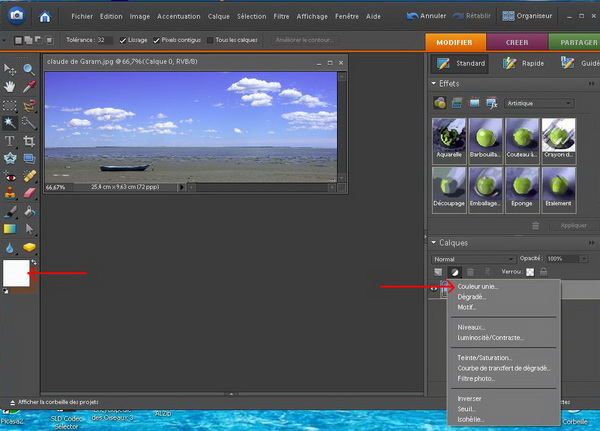The image size is (600, 431).
Task: Open the Organiseur button
Action: pos(528,16)
